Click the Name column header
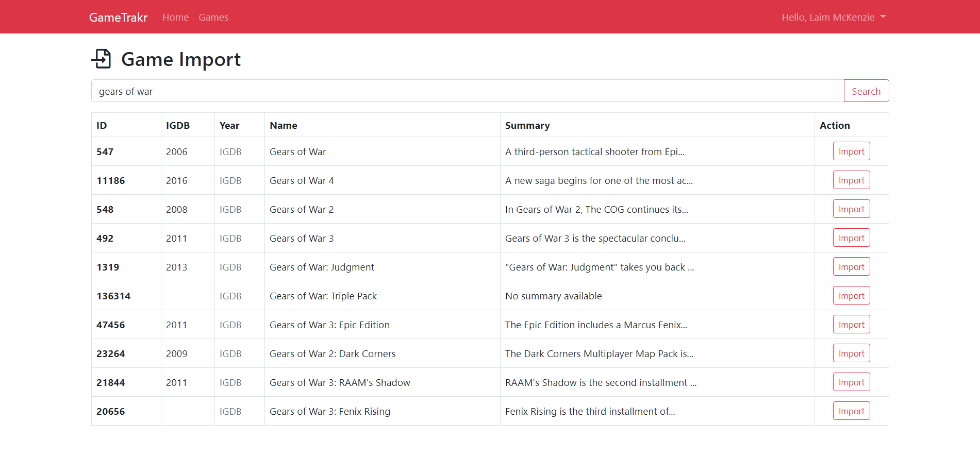The image size is (980, 456). pyautogui.click(x=283, y=125)
